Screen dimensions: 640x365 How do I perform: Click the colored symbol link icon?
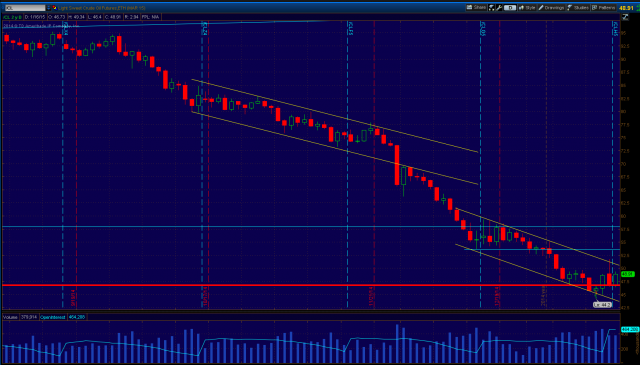[x=54, y=8]
